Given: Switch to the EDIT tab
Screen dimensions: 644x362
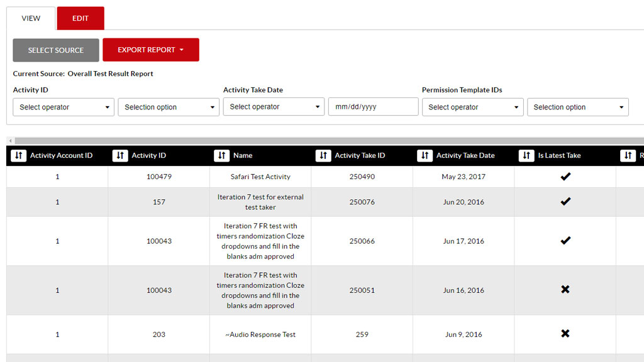Looking at the screenshot, I should [x=80, y=18].
